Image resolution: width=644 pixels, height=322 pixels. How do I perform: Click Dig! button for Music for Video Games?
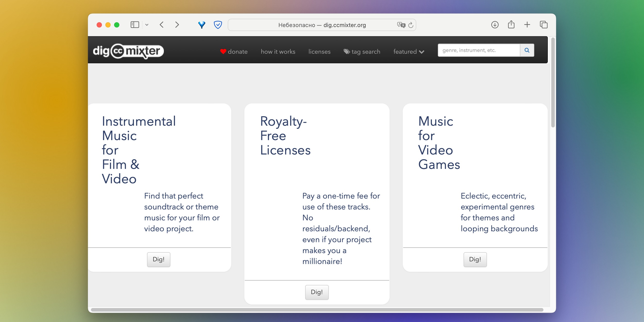475,259
